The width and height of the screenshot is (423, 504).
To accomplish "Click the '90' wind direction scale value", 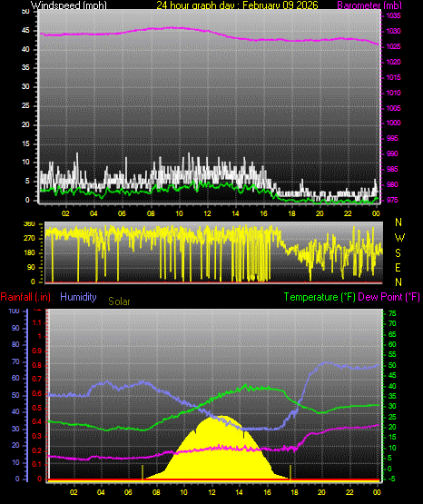I will (31, 267).
